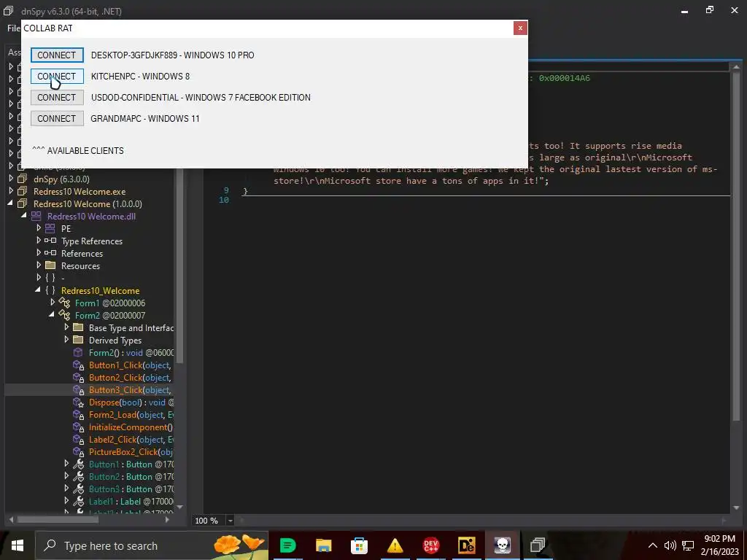Click the PE node icon
Image resolution: width=747 pixels, height=560 pixels.
[x=50, y=228]
